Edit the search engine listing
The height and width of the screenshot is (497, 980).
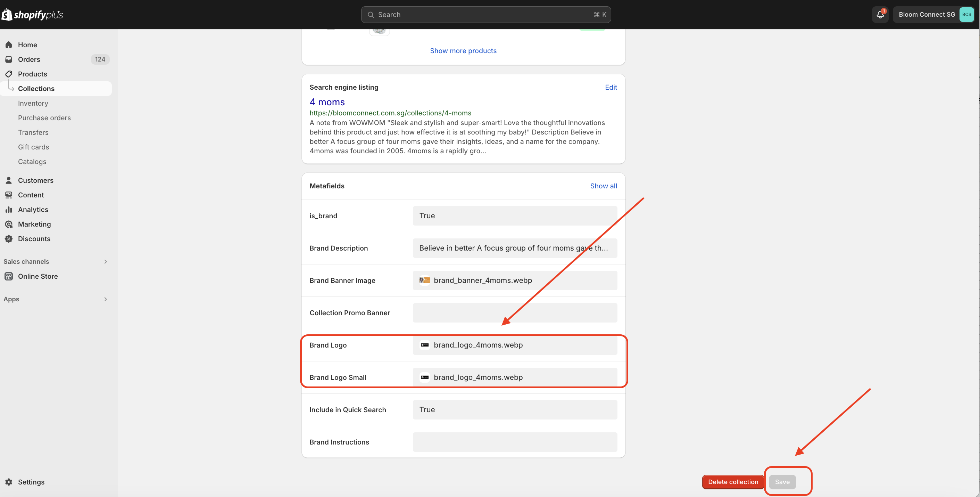611,87
